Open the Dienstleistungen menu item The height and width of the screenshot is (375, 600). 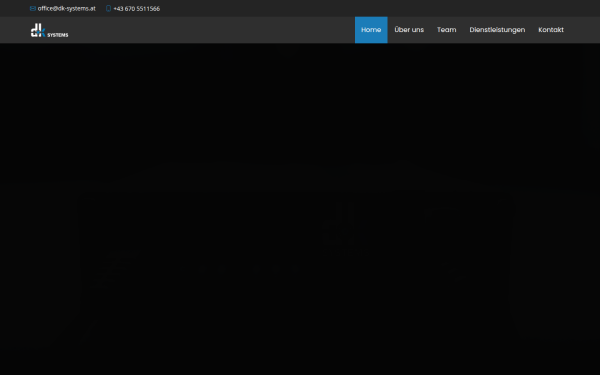tap(497, 30)
